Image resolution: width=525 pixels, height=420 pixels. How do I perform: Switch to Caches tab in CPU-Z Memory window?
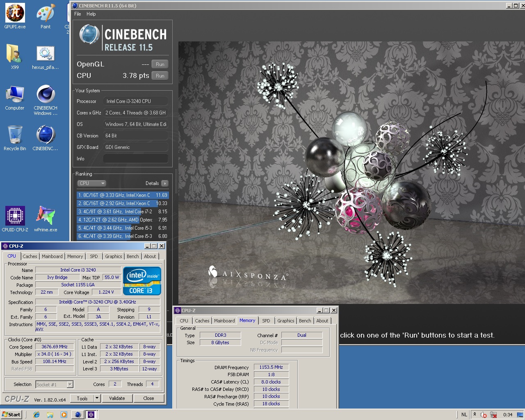(x=202, y=321)
